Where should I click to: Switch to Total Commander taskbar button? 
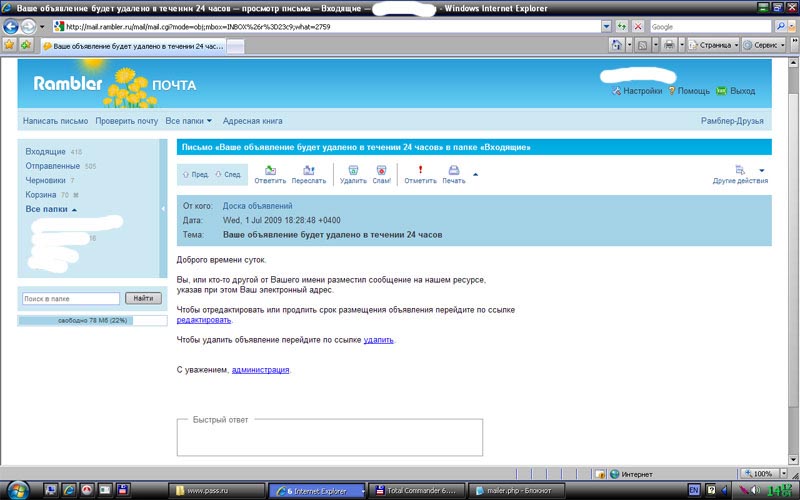click(417, 491)
